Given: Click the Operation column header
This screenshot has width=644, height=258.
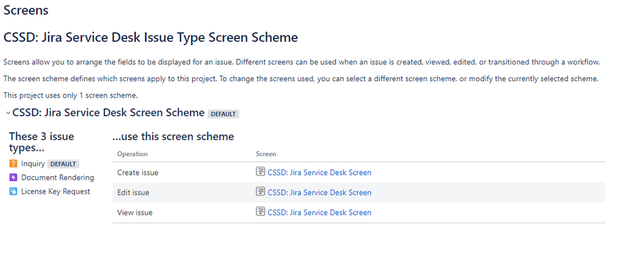Looking at the screenshot, I should click(x=132, y=154).
